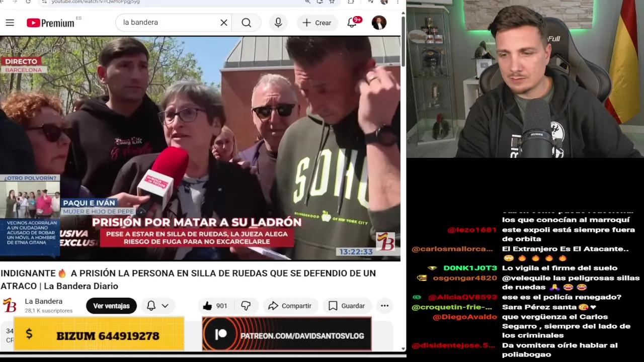Click the Ver ventajas membership button
The width and height of the screenshot is (644, 362).
(x=111, y=306)
